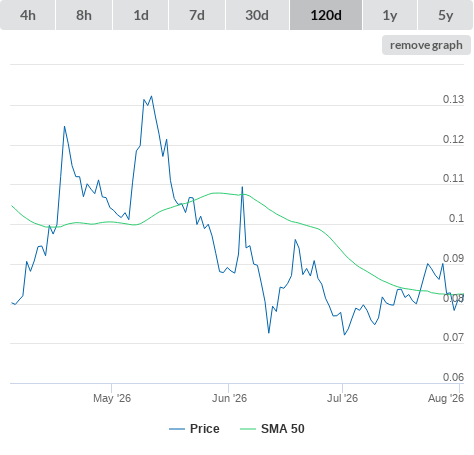Click the Aug '26 axis label

(446, 398)
